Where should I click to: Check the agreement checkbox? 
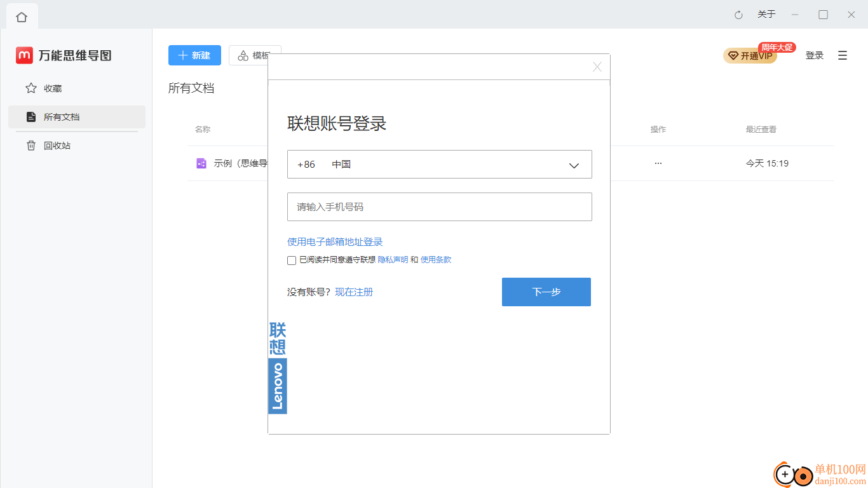point(292,261)
